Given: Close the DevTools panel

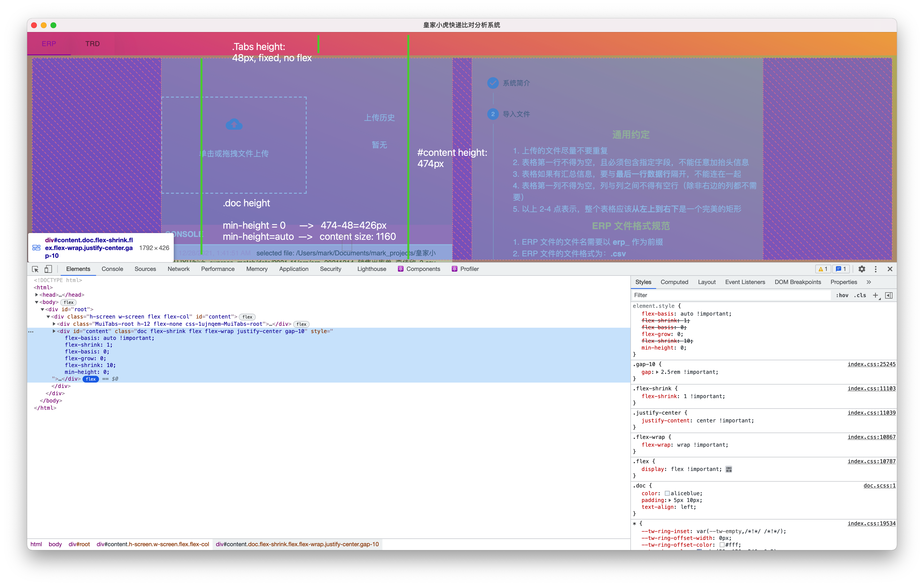Looking at the screenshot, I should coord(890,269).
